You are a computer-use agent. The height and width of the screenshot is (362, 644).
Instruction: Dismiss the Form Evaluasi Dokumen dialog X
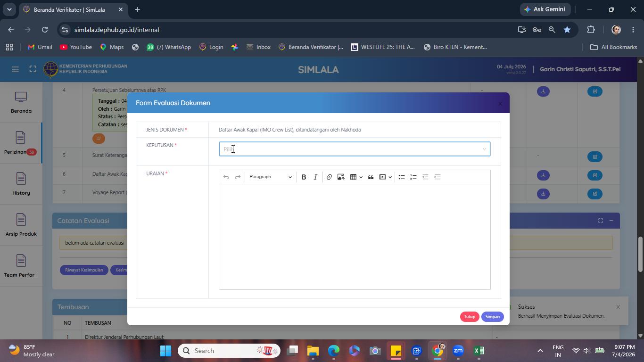click(x=500, y=104)
